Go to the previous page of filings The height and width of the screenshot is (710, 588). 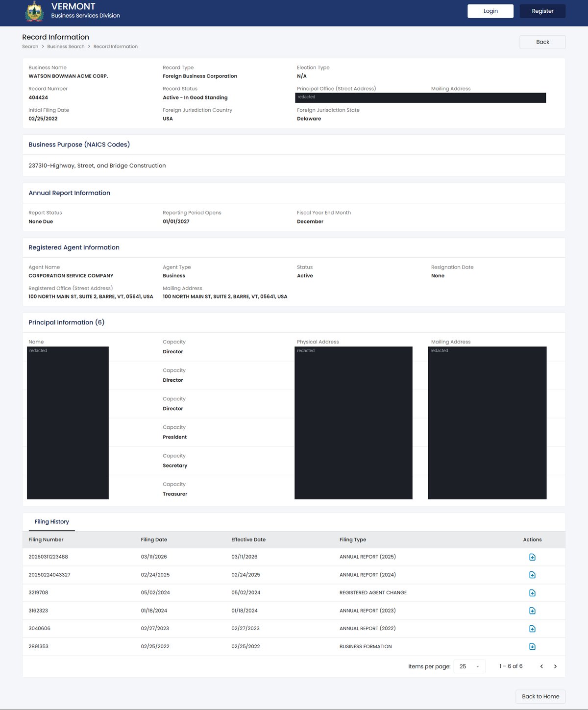point(541,666)
